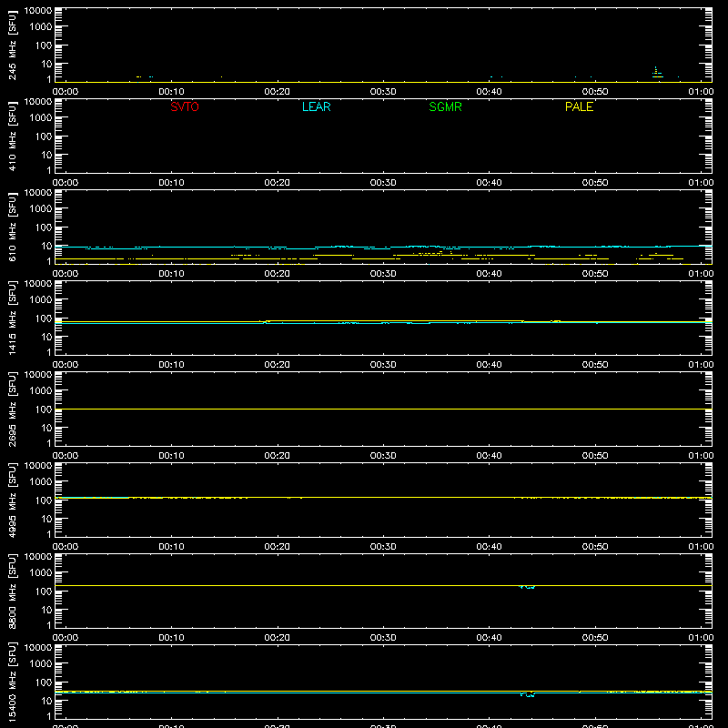Click the yellow PALE station label
Viewport: 728px width, 728px height.
(579, 106)
